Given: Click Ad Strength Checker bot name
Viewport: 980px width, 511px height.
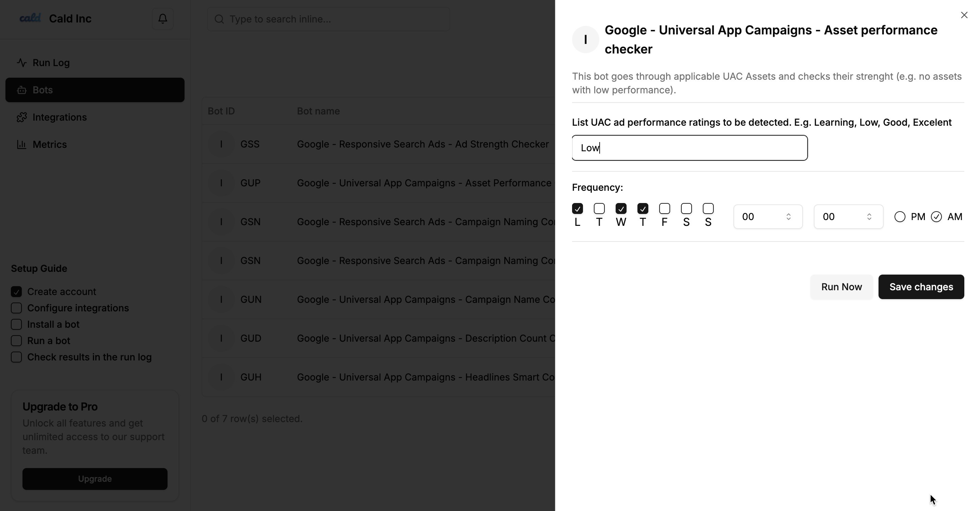Looking at the screenshot, I should pos(423,144).
